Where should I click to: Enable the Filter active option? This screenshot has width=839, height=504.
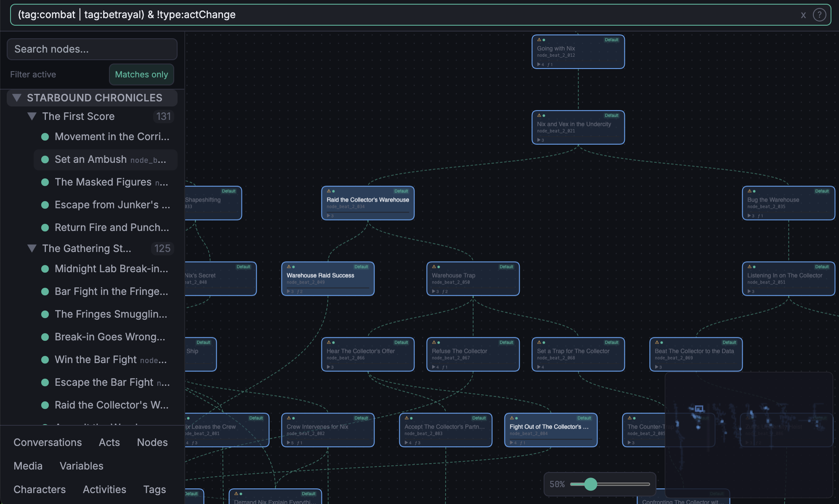point(33,74)
